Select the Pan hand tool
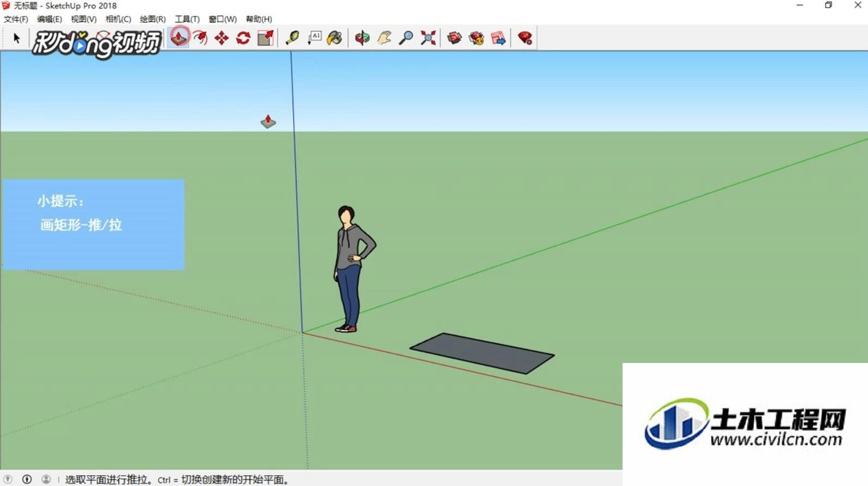Screen dimensions: 868x486 (384, 38)
